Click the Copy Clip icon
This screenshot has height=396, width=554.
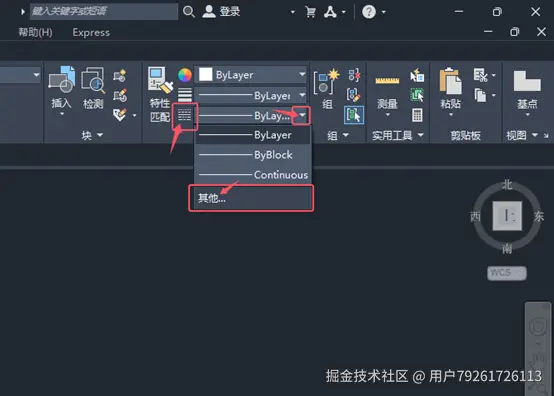tap(481, 95)
